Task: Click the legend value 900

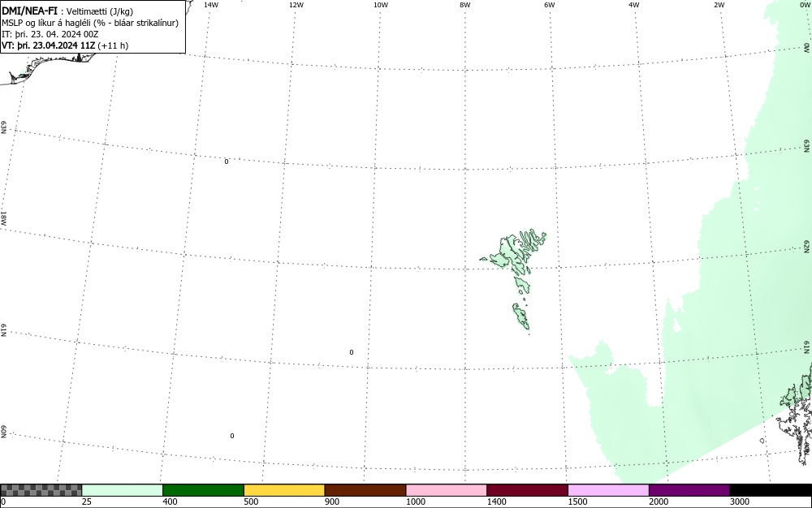Action: tap(332, 502)
